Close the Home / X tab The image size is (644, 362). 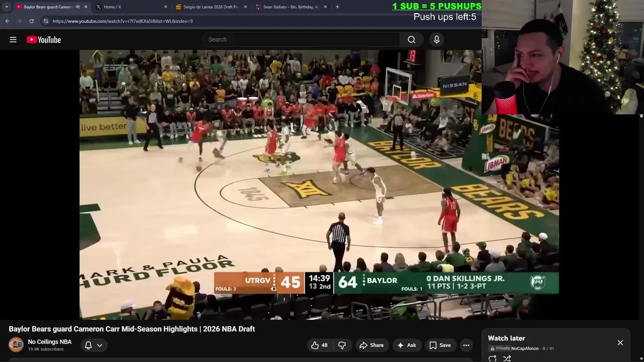tap(166, 7)
